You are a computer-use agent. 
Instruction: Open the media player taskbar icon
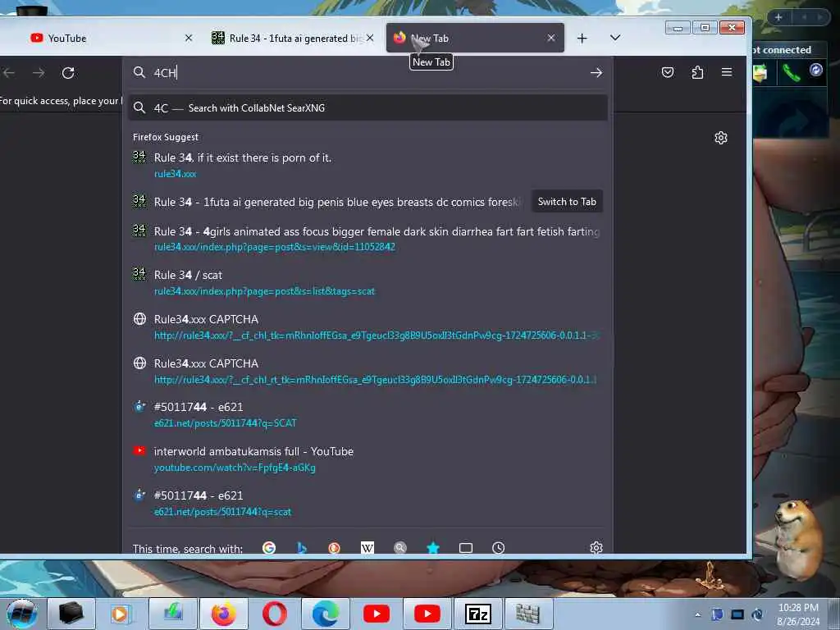121,614
